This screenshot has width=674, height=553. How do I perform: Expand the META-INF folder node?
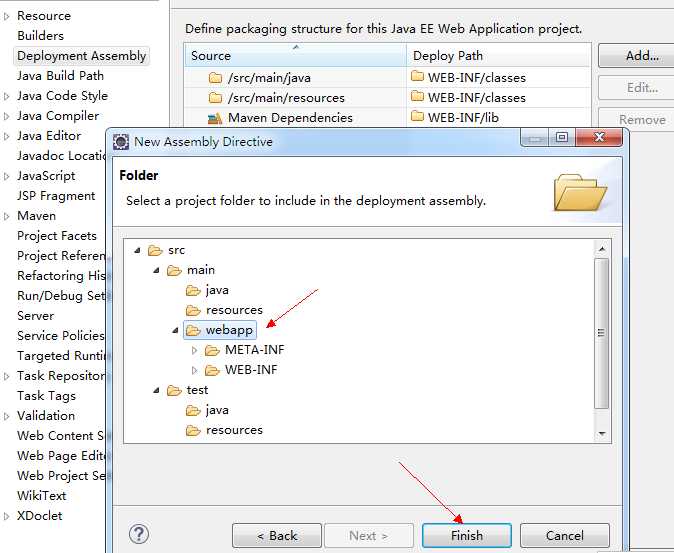click(194, 350)
